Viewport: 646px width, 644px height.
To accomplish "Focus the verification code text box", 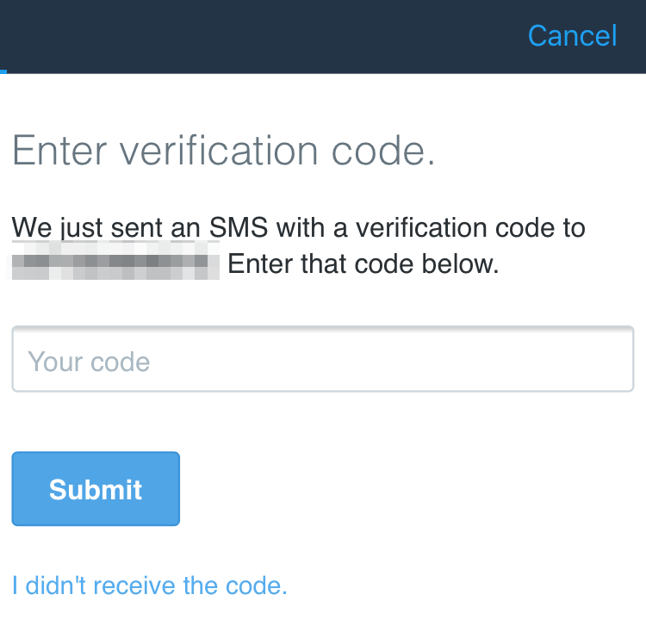I will pyautogui.click(x=322, y=360).
